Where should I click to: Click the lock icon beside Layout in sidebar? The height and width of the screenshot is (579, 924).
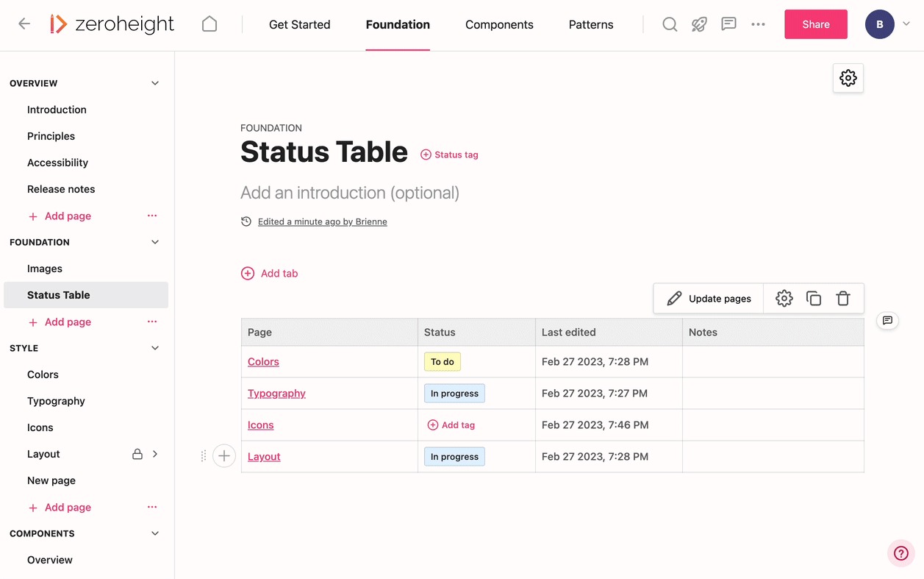(x=137, y=454)
